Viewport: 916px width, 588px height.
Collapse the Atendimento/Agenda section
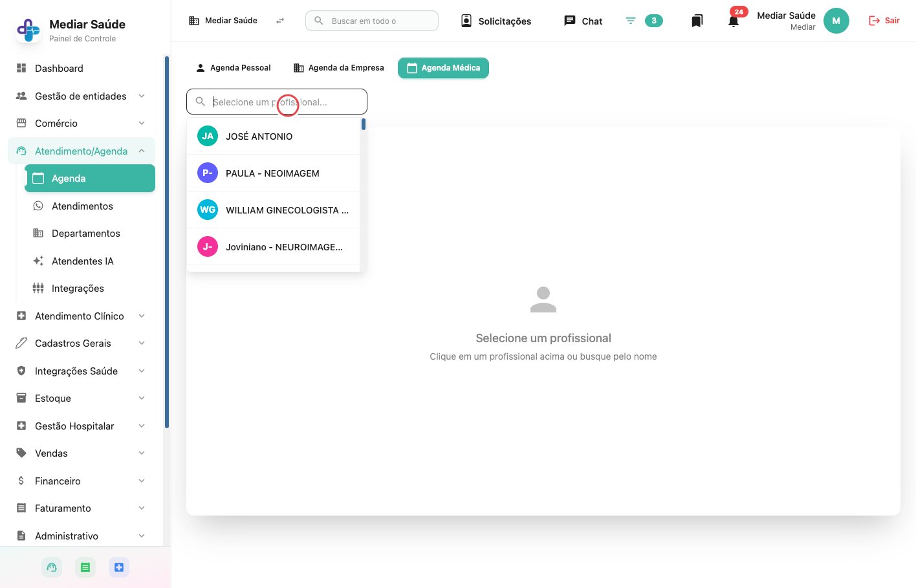(x=142, y=151)
